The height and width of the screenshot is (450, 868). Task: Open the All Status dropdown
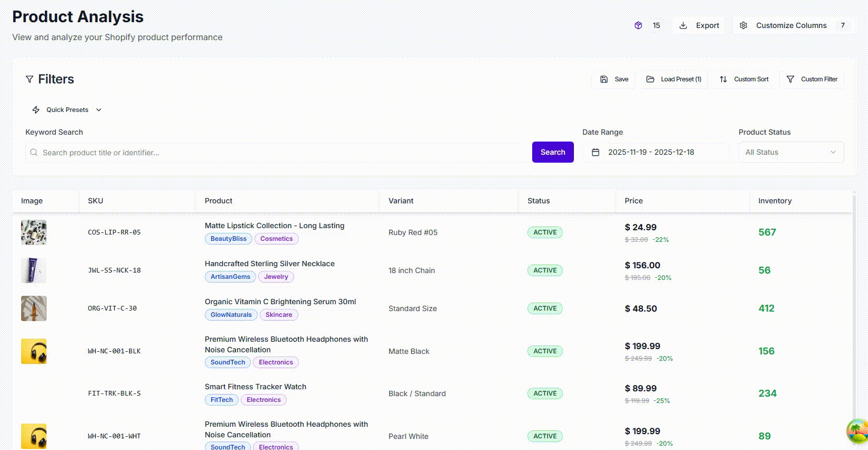791,152
